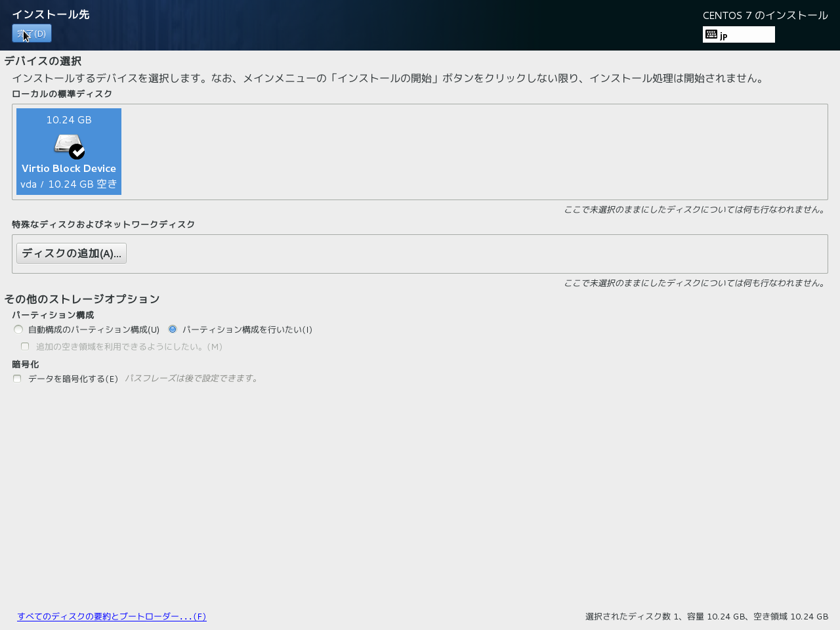Open ディスクの追加(A)... to add a disk

coord(72,253)
